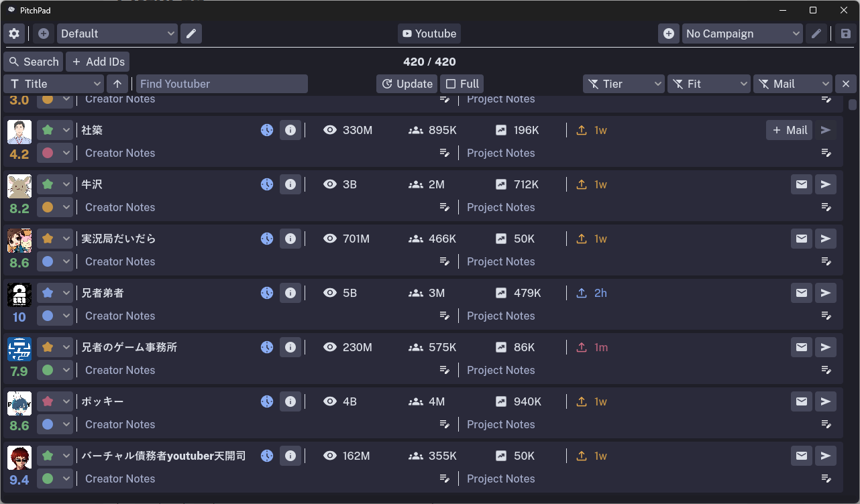The height and width of the screenshot is (504, 860).
Task: Expand the No Campaign dropdown
Action: [742, 34]
